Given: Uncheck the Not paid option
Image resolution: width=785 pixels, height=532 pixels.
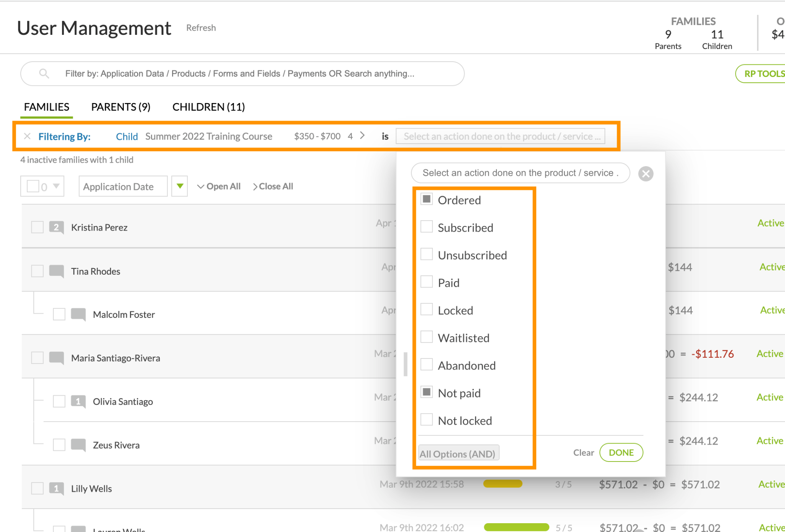Looking at the screenshot, I should (x=427, y=393).
